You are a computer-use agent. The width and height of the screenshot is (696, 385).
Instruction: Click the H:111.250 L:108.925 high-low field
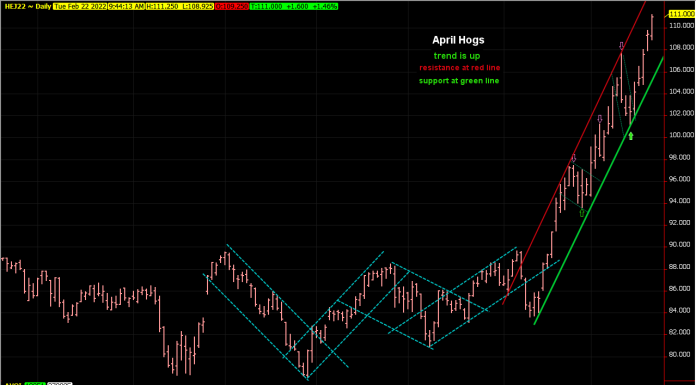(x=180, y=7)
